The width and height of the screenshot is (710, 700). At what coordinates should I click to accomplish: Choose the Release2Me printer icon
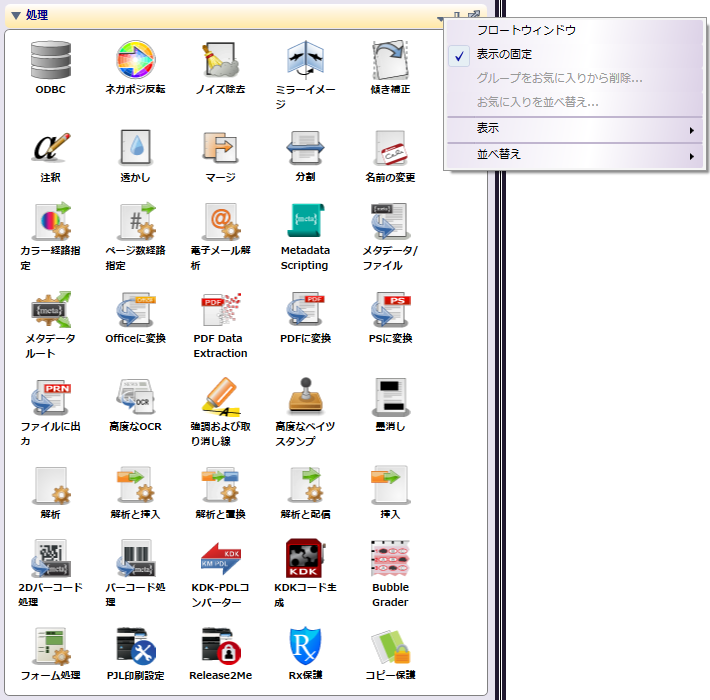[220, 647]
